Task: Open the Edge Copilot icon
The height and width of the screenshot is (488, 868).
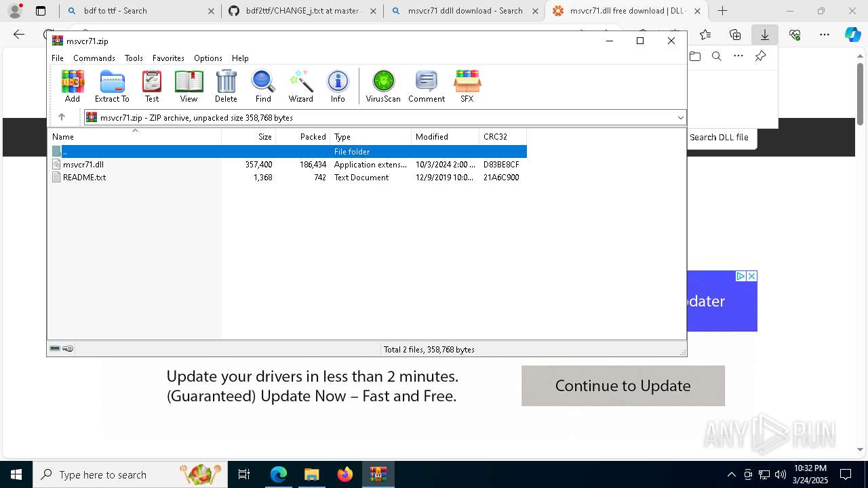Action: tap(852, 35)
